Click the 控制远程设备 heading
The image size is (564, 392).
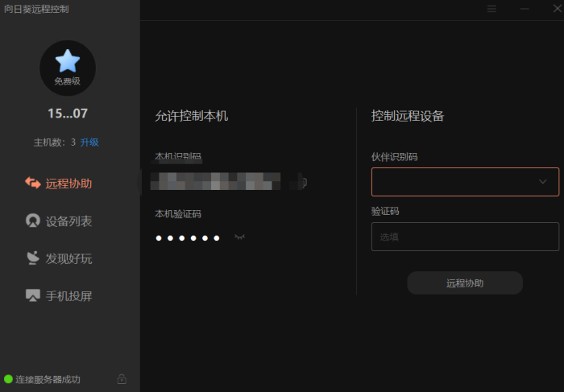click(x=408, y=116)
